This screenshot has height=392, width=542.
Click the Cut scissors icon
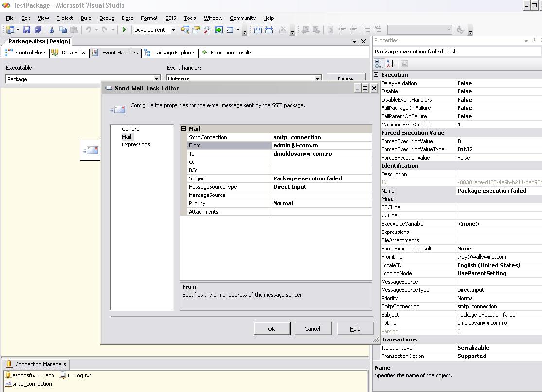point(52,30)
